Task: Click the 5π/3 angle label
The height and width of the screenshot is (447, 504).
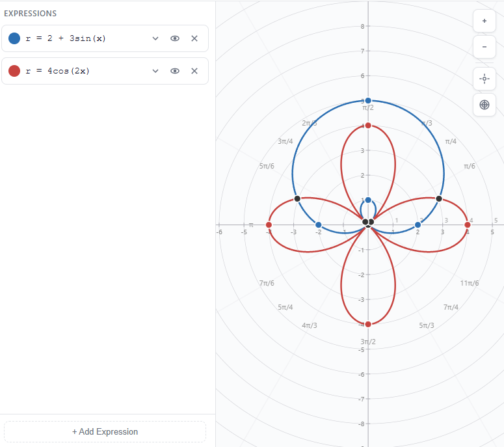Action: coord(426,325)
